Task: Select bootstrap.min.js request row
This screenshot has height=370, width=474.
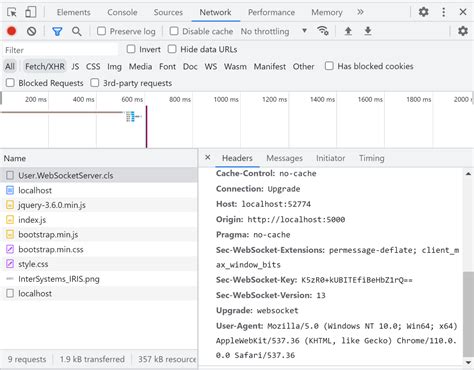Action: 99,234
